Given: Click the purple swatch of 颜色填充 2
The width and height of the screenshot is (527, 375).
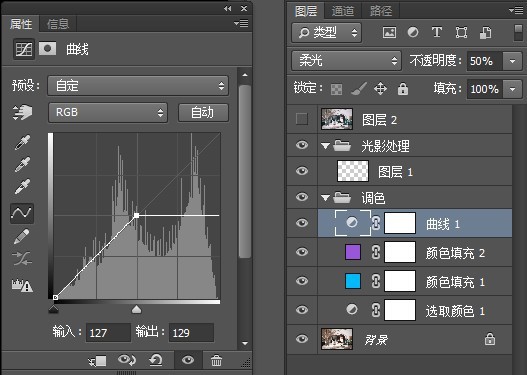Looking at the screenshot, I should (353, 252).
